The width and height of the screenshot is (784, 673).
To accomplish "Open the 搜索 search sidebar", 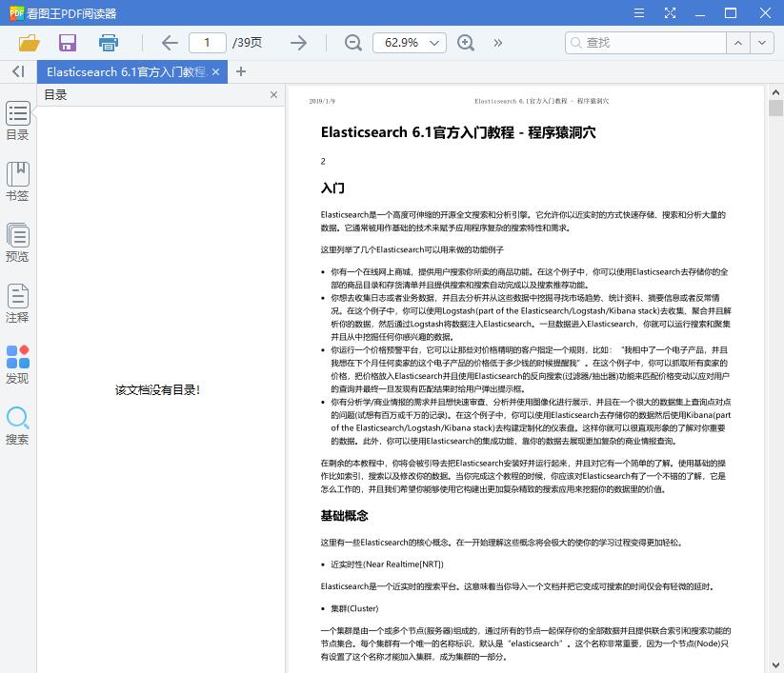I will click(17, 426).
